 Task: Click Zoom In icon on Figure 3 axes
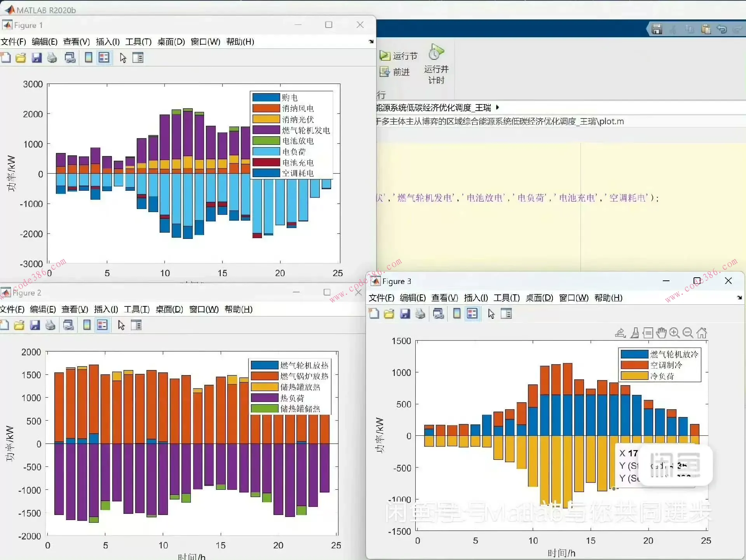coord(675,333)
